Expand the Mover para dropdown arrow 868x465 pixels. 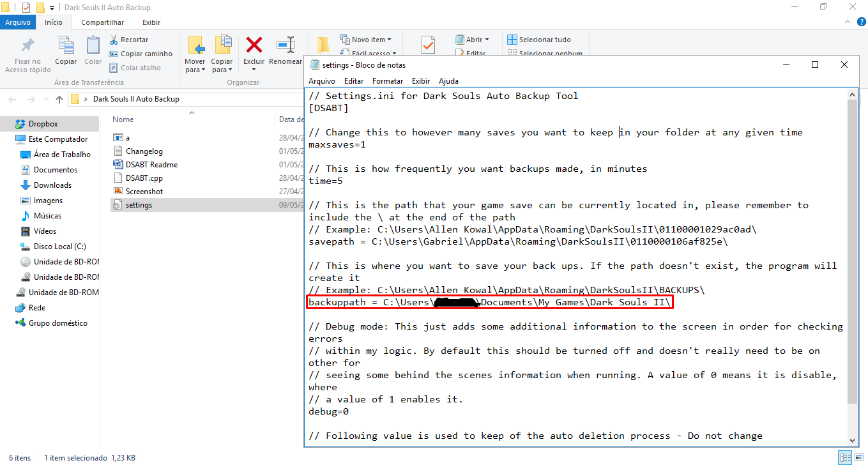[203, 70]
